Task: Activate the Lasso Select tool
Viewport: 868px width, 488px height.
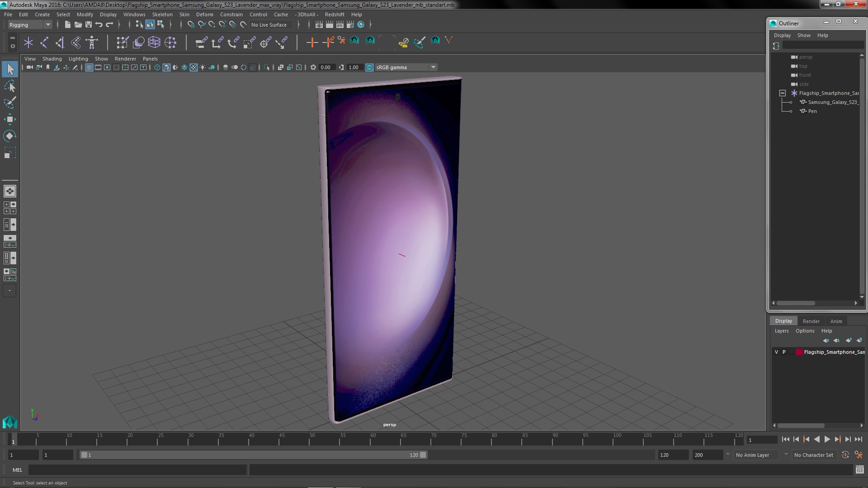Action: [x=10, y=86]
